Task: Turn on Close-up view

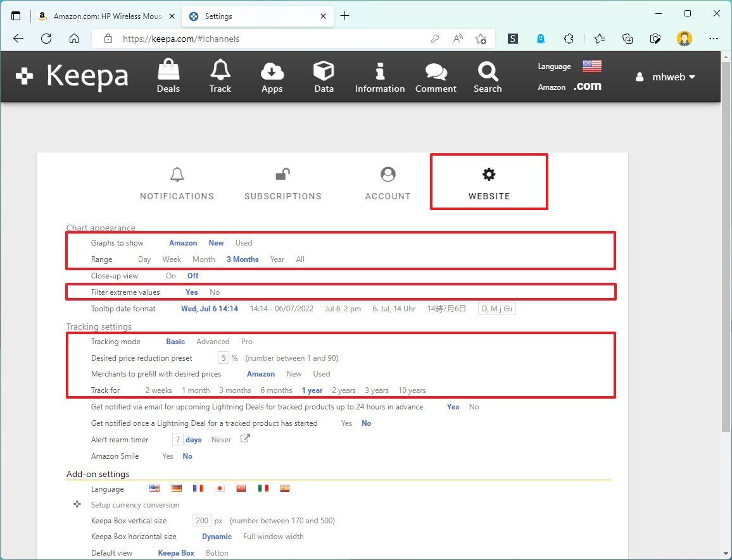Action: (170, 275)
